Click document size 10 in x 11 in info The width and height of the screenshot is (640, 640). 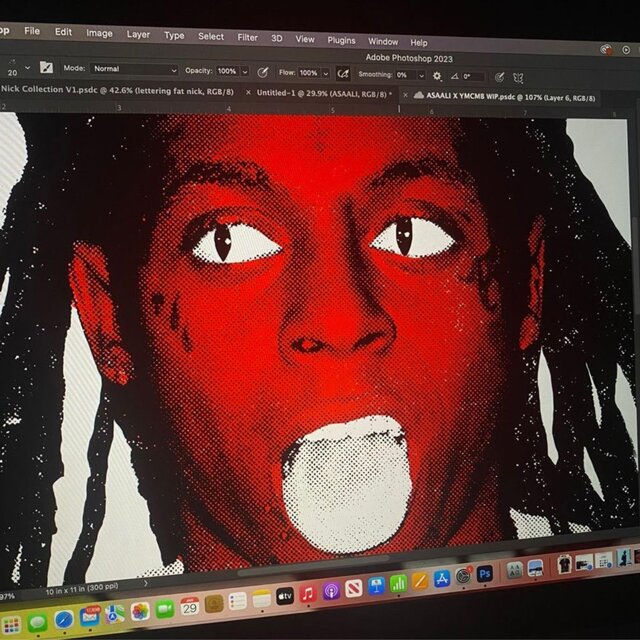pyautogui.click(x=82, y=589)
